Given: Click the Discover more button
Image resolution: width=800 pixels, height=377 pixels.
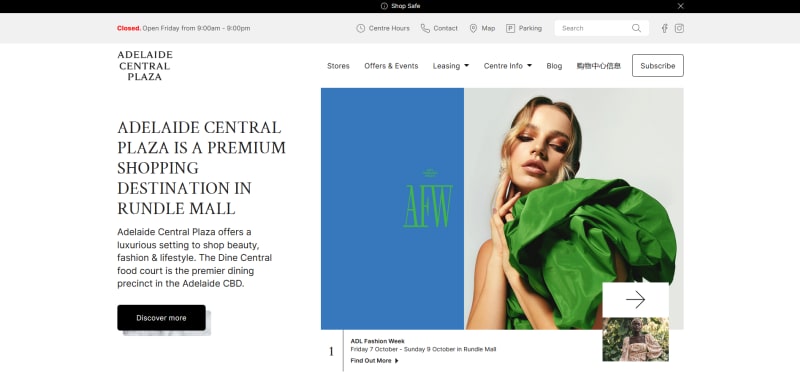Looking at the screenshot, I should point(161,318).
